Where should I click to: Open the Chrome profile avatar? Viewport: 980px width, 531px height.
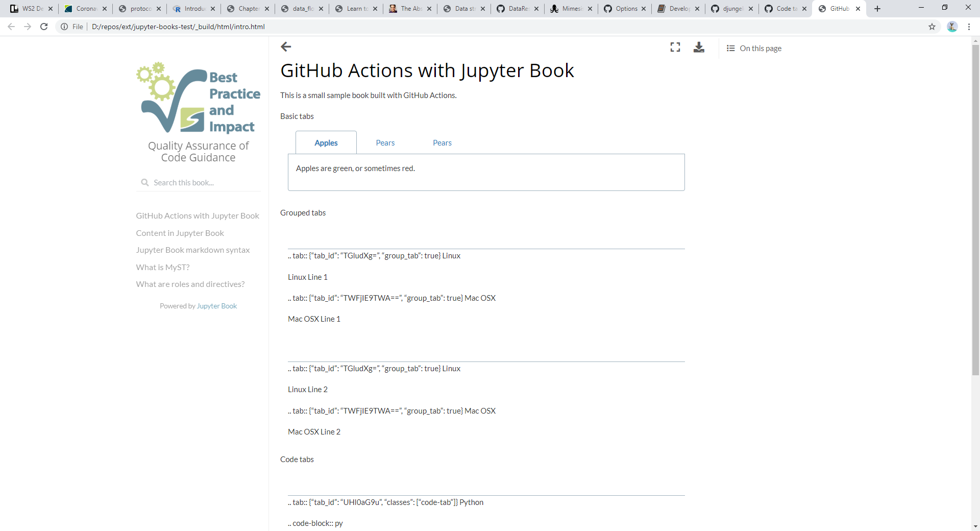[x=952, y=27]
